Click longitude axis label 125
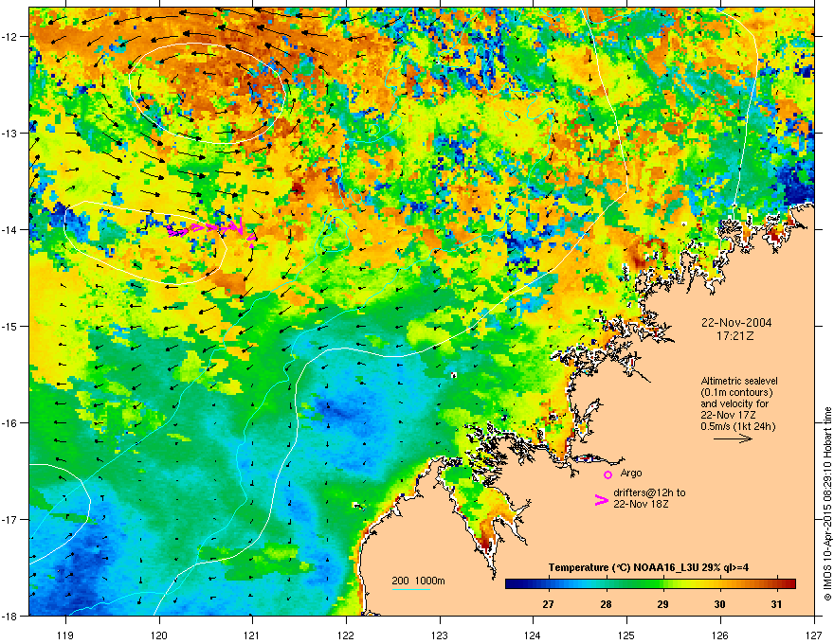This screenshot has width=834, height=644. (x=626, y=635)
